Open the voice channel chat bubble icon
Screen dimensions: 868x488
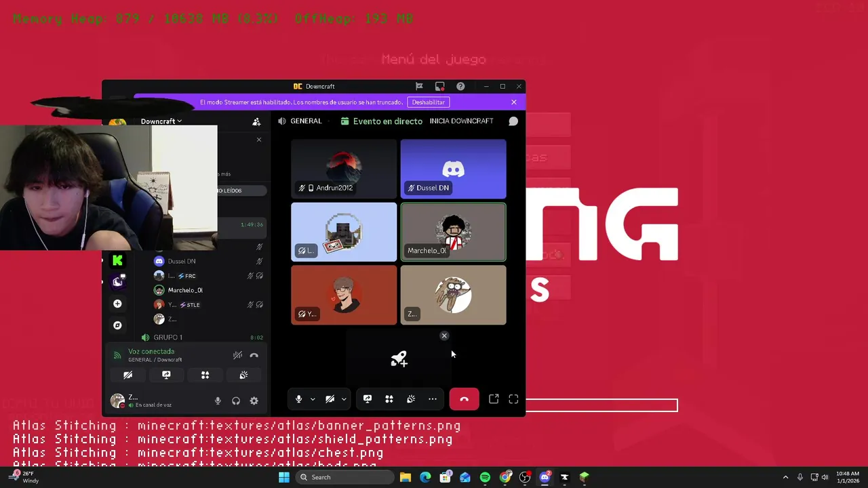tap(513, 121)
